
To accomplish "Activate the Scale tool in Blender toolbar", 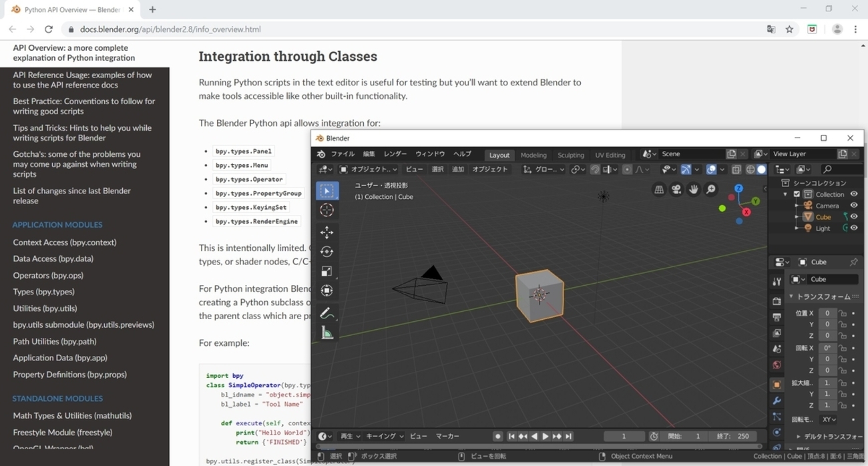I will tap(327, 271).
